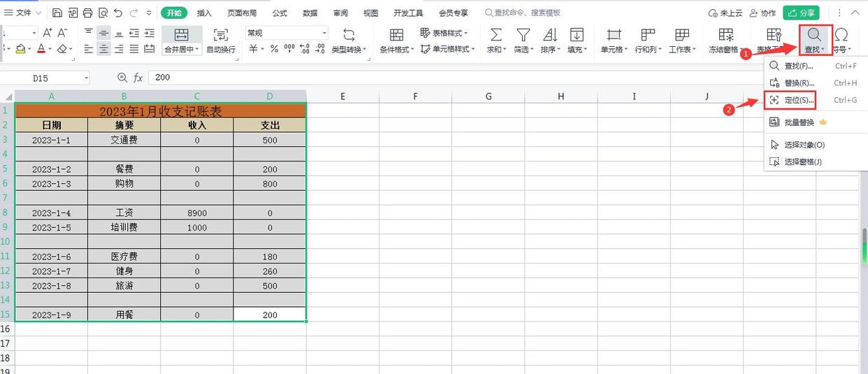
Task: Switch to the 插入 (Insert) tab
Action: [204, 13]
